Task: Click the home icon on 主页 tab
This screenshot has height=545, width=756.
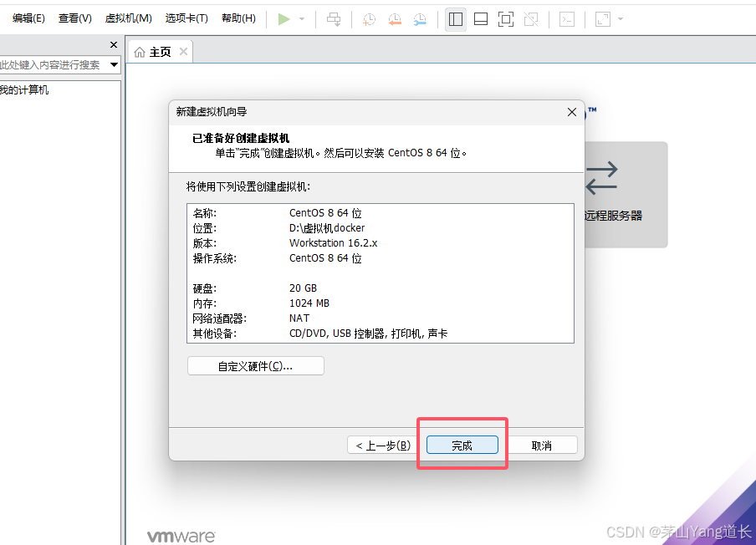Action: 140,52
